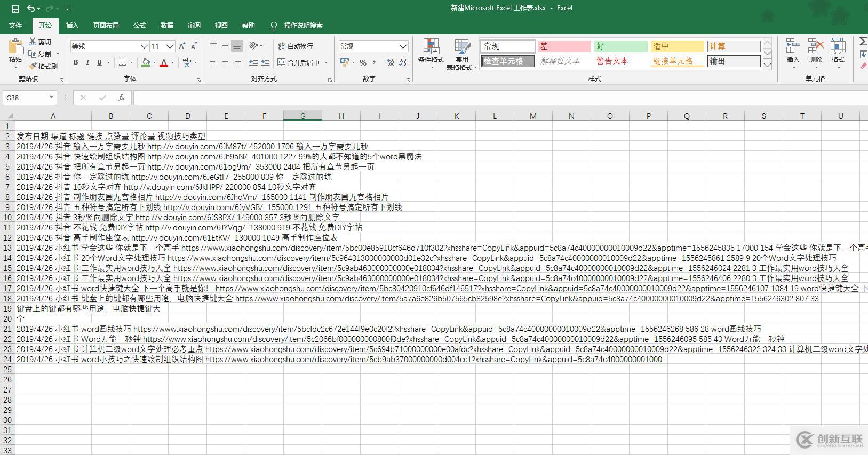Set top vertical alignment
Screen dimensions: 868x455
point(213,46)
